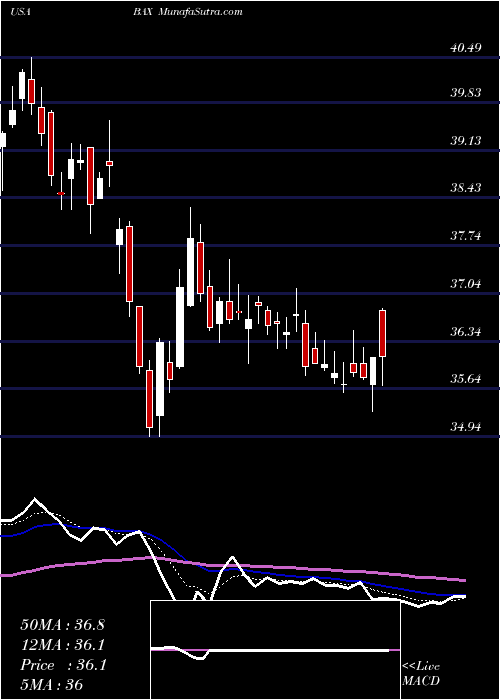Click the 39.13 price level label
Screen dimensions: 500x700
466,141
